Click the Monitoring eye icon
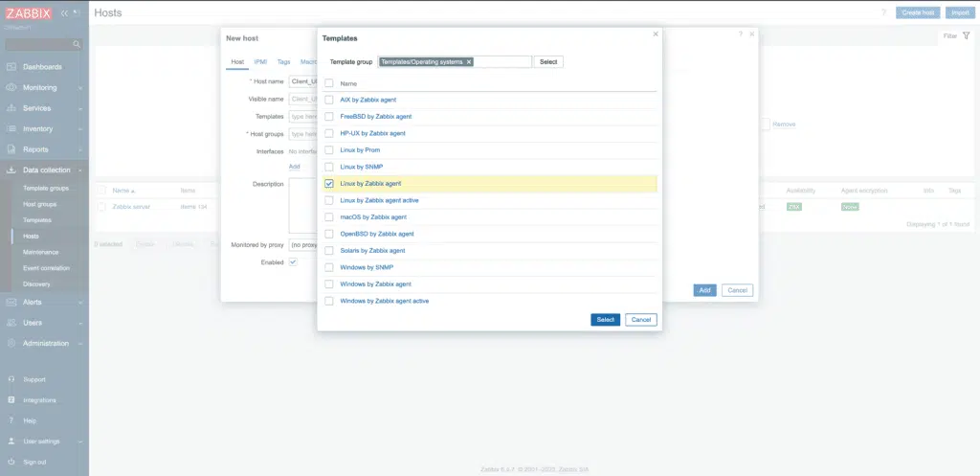The width and height of the screenshot is (980, 476). click(x=11, y=87)
